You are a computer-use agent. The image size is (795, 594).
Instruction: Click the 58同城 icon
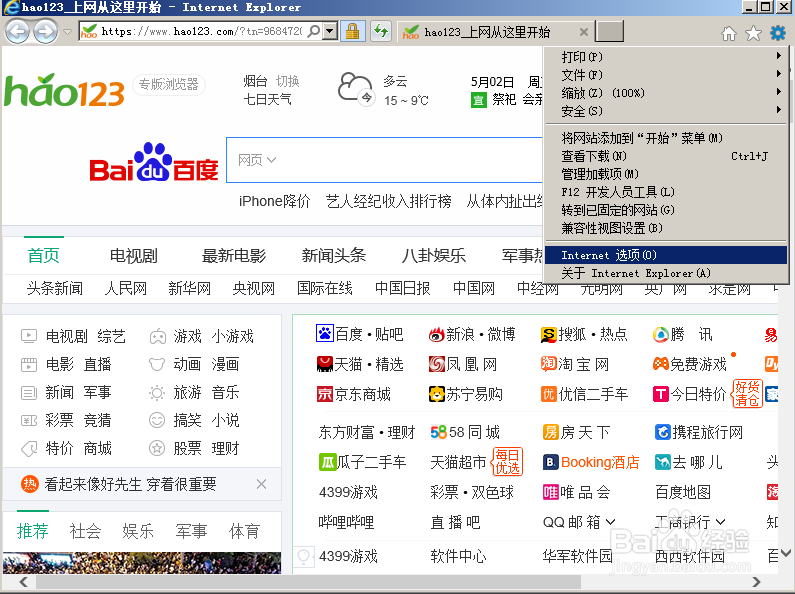pyautogui.click(x=439, y=432)
